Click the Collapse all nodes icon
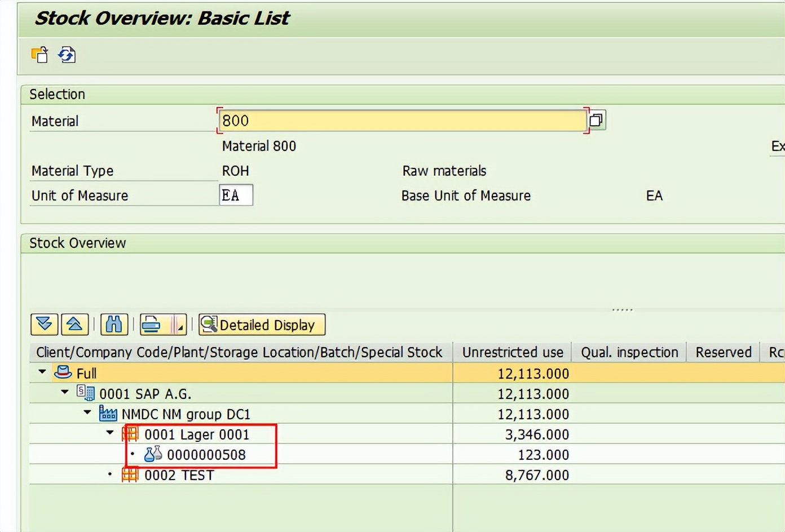This screenshot has width=785, height=532. pyautogui.click(x=74, y=325)
